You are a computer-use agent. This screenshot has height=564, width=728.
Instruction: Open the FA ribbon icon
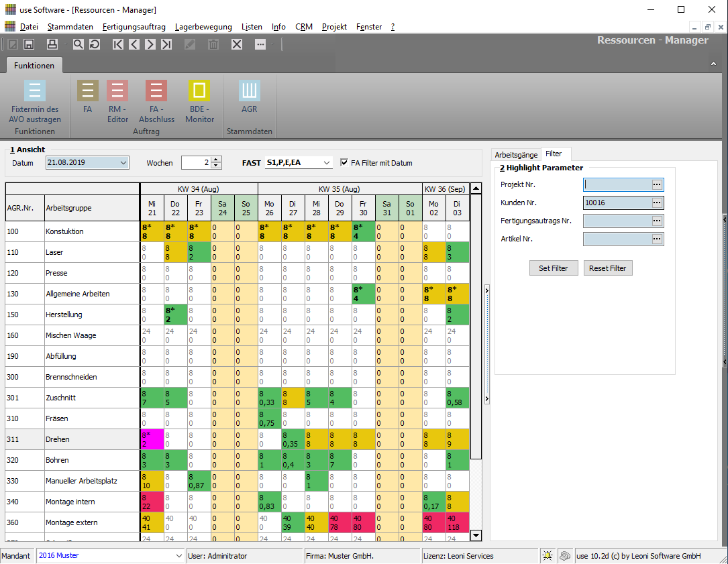(x=88, y=97)
